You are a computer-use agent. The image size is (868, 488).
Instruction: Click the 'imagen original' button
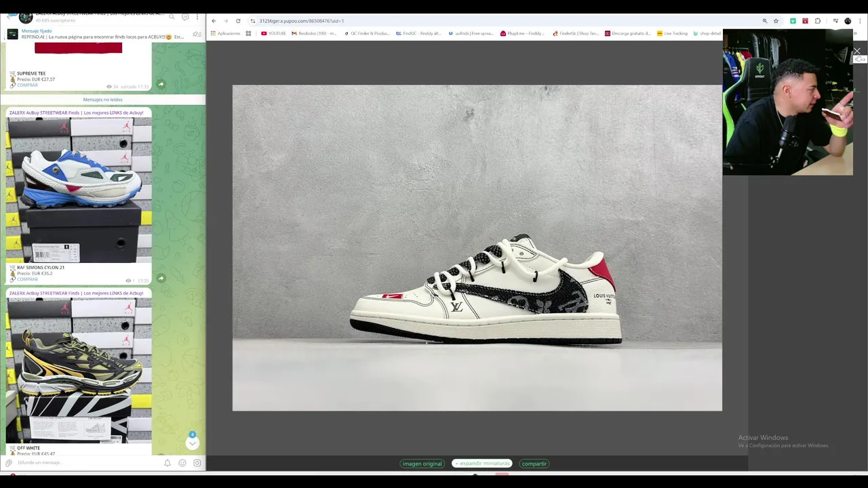(x=422, y=464)
